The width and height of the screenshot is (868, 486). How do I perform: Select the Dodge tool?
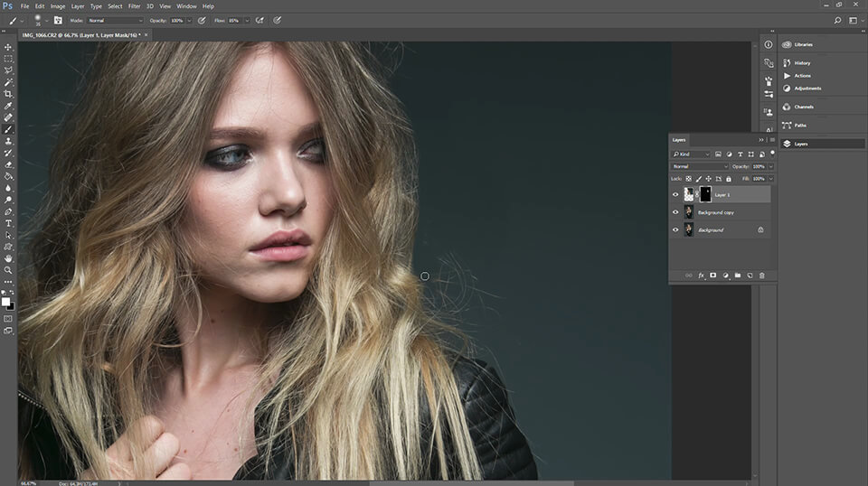coord(8,201)
